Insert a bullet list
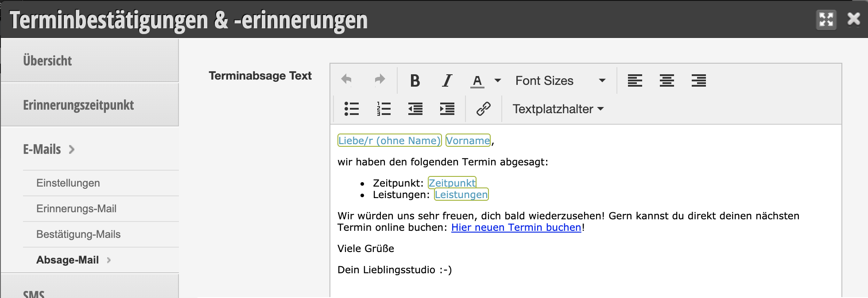868x298 pixels. coord(351,109)
